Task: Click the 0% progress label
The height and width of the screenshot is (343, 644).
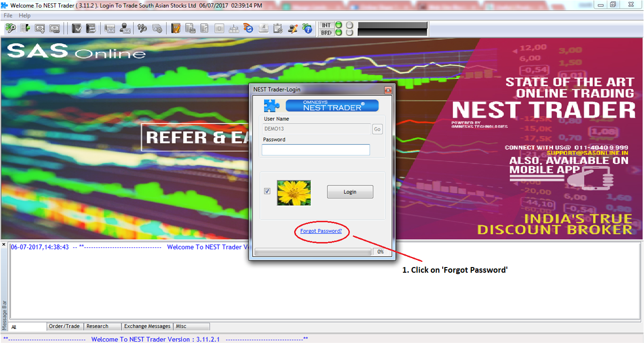Action: (381, 252)
